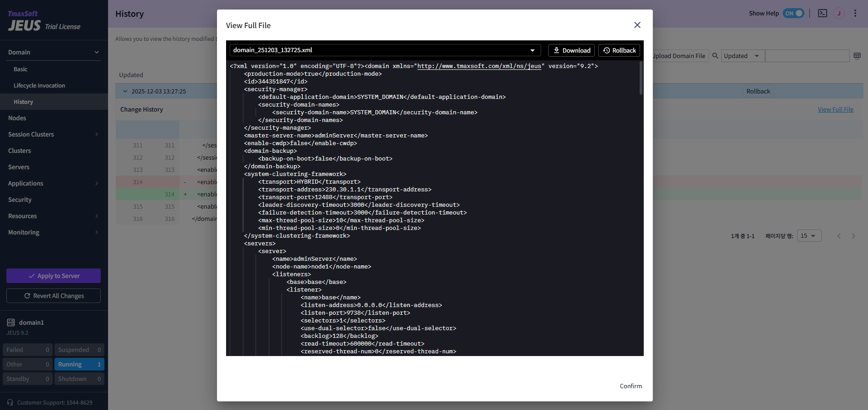The height and width of the screenshot is (410, 868).
Task: Open the View Full File link
Action: tap(835, 109)
